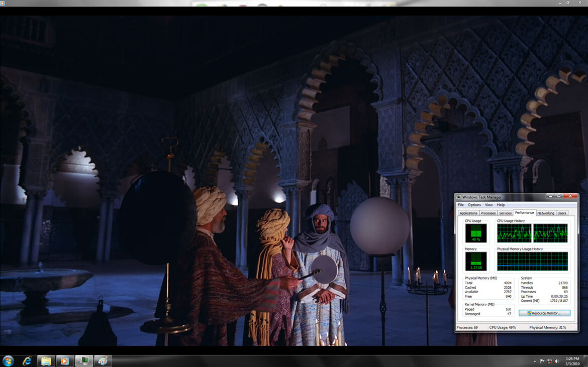The height and width of the screenshot is (367, 588).
Task: Switch to the Applications tab
Action: pyautogui.click(x=468, y=213)
